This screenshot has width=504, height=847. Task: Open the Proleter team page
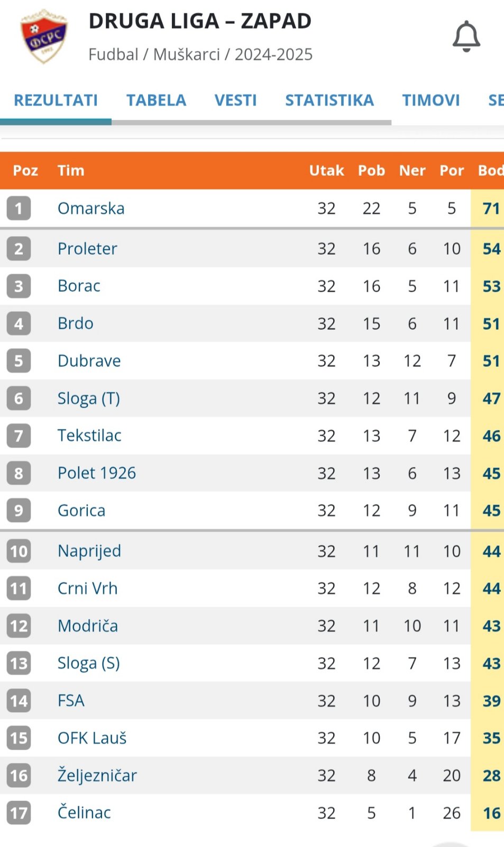point(87,248)
